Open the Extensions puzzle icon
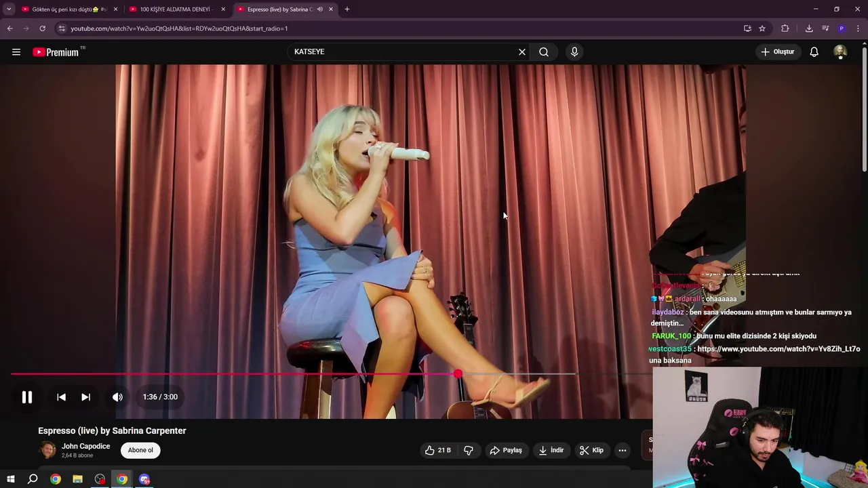868x488 pixels. click(x=785, y=28)
